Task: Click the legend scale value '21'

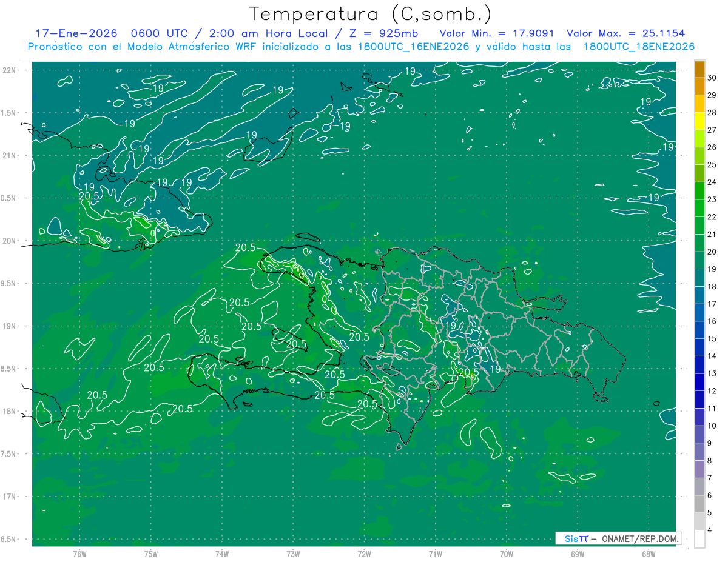Action: [712, 234]
